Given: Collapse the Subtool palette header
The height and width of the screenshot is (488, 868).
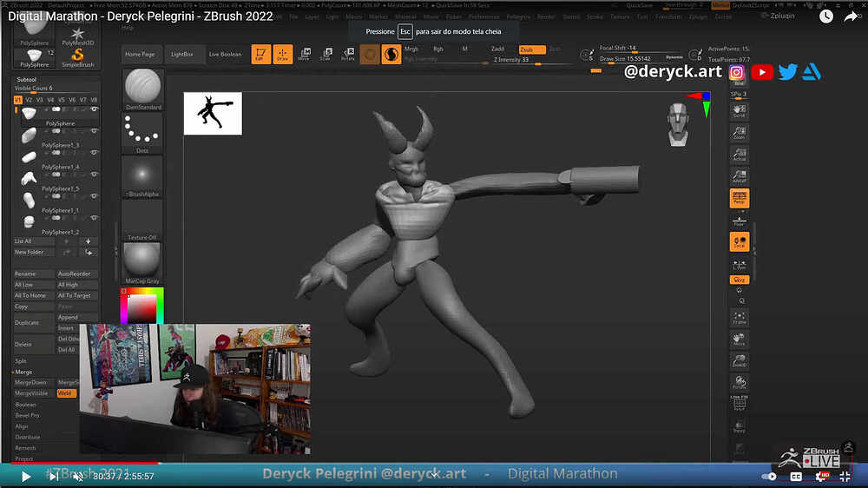Looking at the screenshot, I should (x=27, y=79).
